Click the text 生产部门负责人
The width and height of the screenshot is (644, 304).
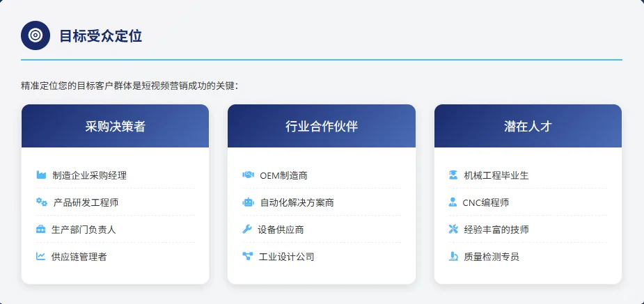84,230
